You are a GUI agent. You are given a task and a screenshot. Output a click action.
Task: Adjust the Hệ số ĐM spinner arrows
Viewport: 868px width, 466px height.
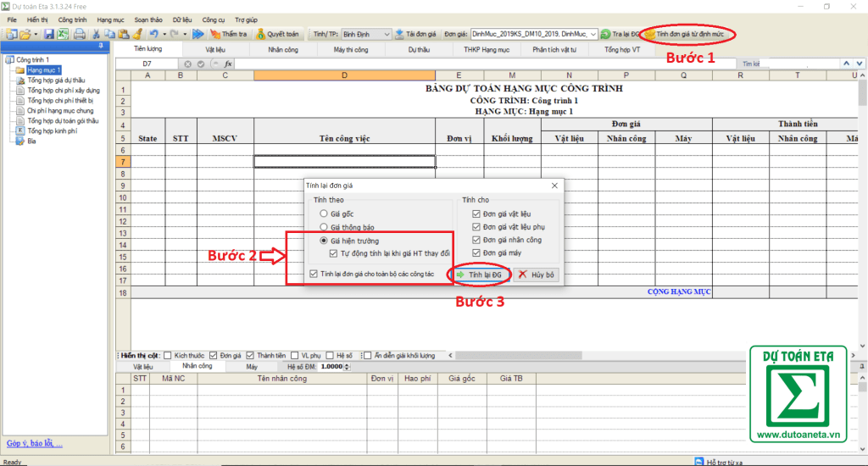tap(347, 366)
